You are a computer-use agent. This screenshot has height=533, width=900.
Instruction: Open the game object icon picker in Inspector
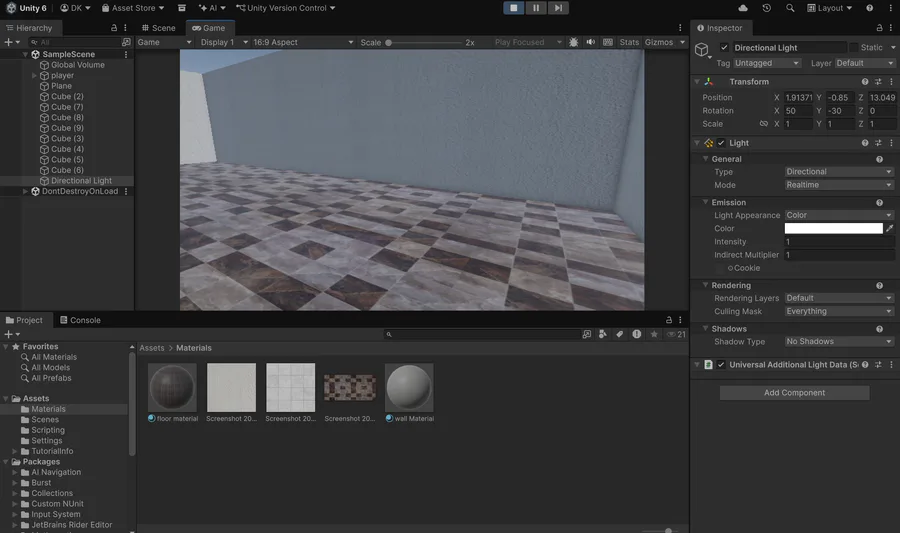[703, 50]
